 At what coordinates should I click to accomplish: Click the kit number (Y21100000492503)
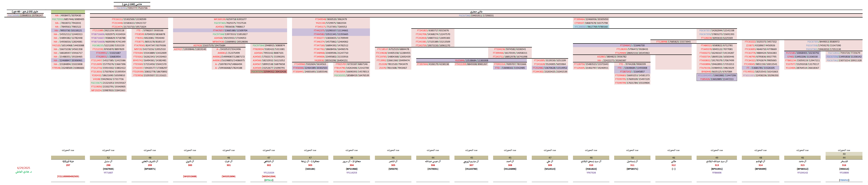click(68, 176)
